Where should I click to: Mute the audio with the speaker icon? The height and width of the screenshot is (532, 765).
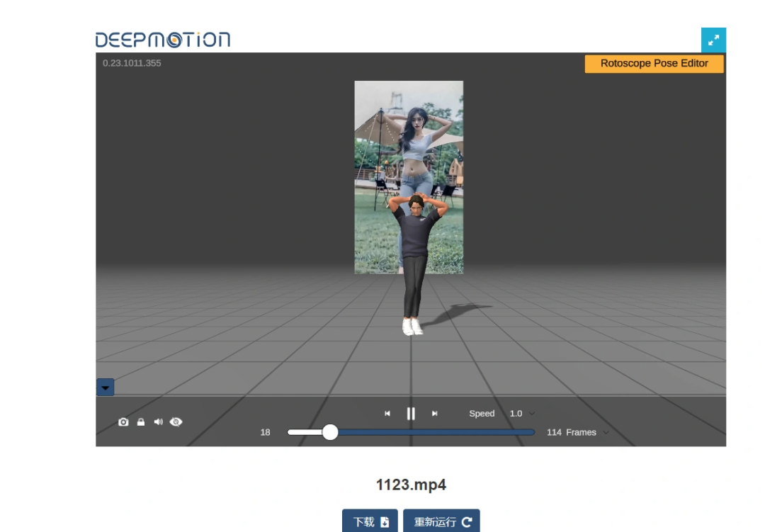(159, 421)
